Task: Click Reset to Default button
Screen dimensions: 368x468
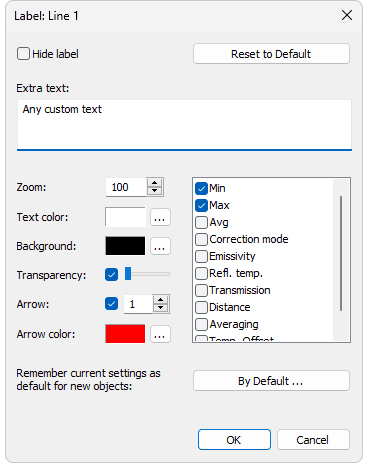Action: pyautogui.click(x=271, y=54)
